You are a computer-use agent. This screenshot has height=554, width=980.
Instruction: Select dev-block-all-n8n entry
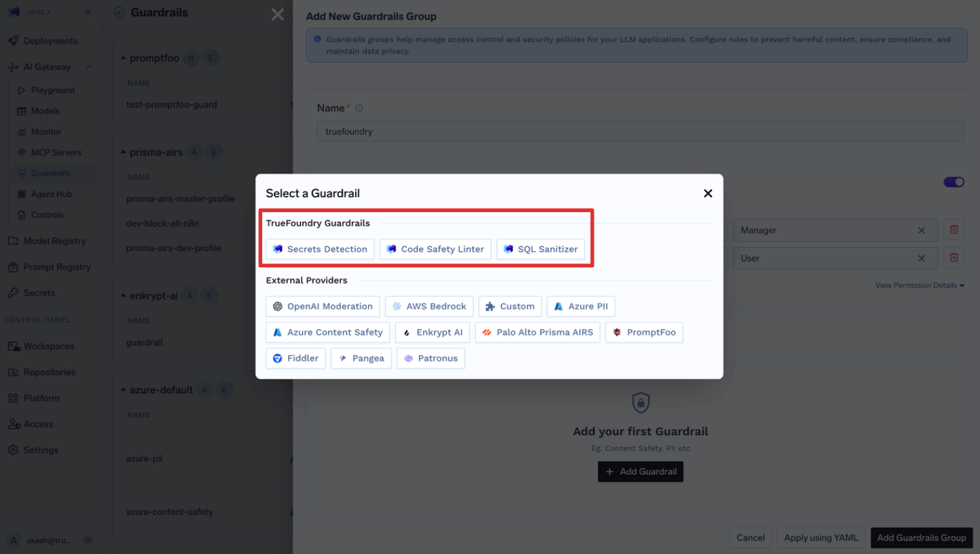coord(162,223)
